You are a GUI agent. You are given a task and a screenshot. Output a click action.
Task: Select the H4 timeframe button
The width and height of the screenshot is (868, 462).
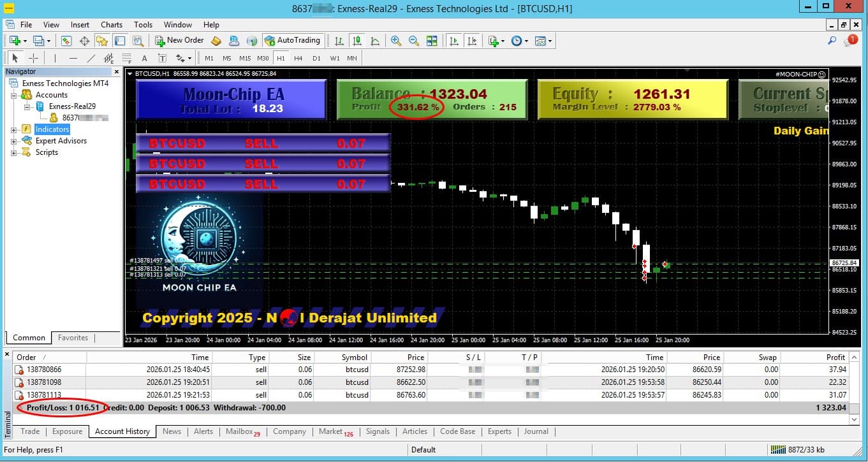298,57
